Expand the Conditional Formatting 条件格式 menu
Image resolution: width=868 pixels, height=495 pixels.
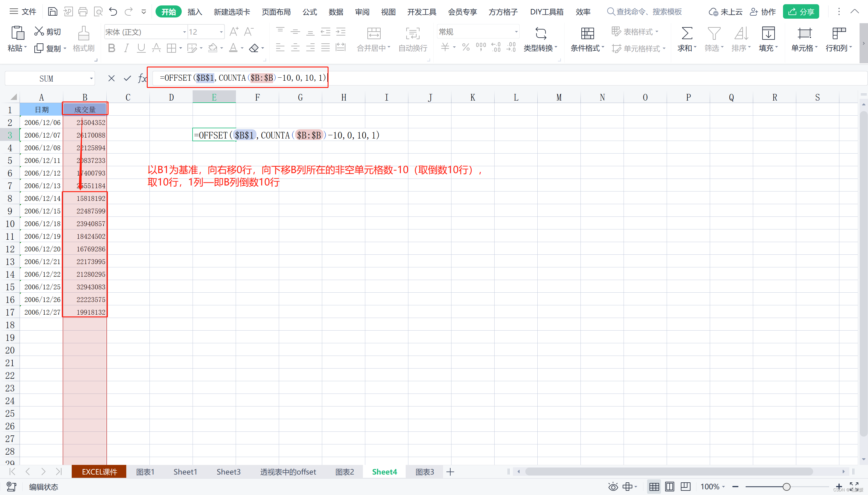point(587,48)
